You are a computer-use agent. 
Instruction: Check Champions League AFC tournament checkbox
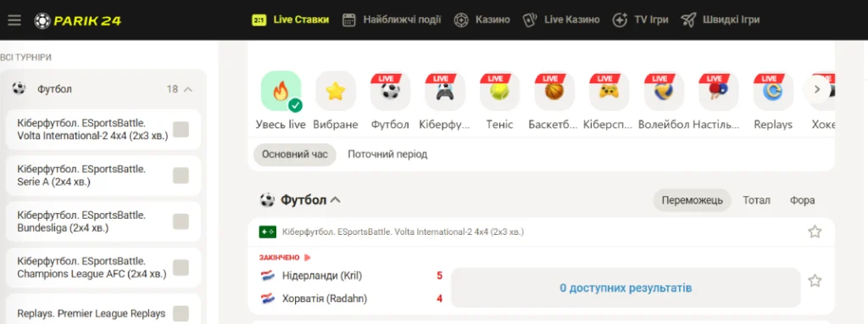coord(181,267)
